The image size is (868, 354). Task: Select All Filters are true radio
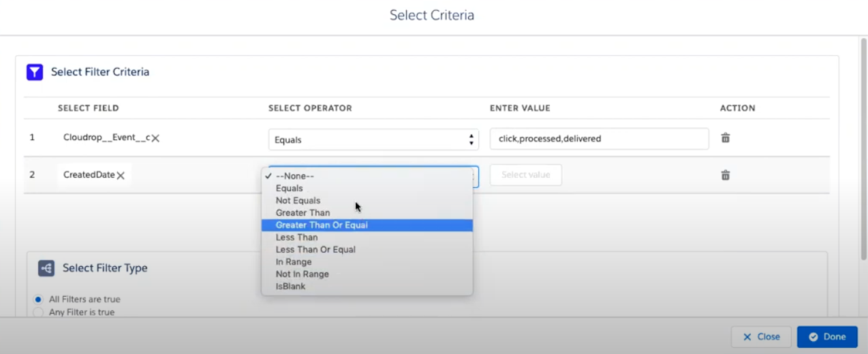point(38,300)
